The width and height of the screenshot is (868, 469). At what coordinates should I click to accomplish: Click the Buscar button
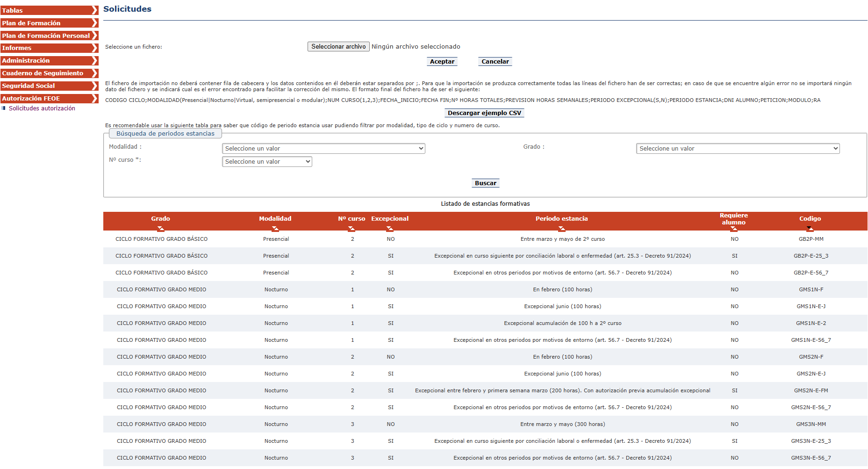tap(485, 183)
